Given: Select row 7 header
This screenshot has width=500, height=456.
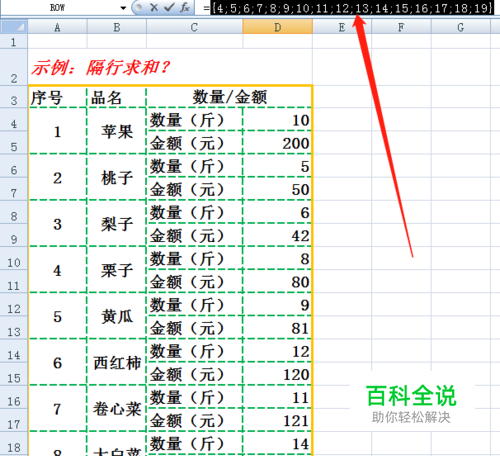Looking at the screenshot, I should click(x=14, y=189).
